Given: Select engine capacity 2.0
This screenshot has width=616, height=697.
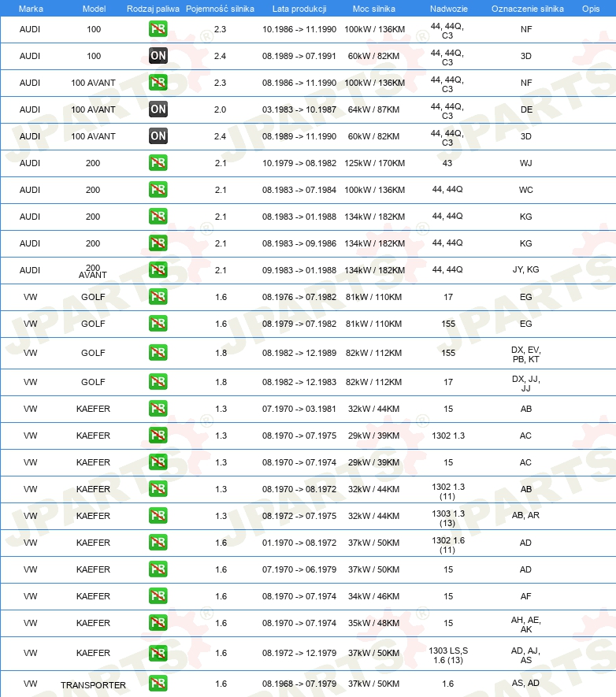Looking at the screenshot, I should (220, 109).
